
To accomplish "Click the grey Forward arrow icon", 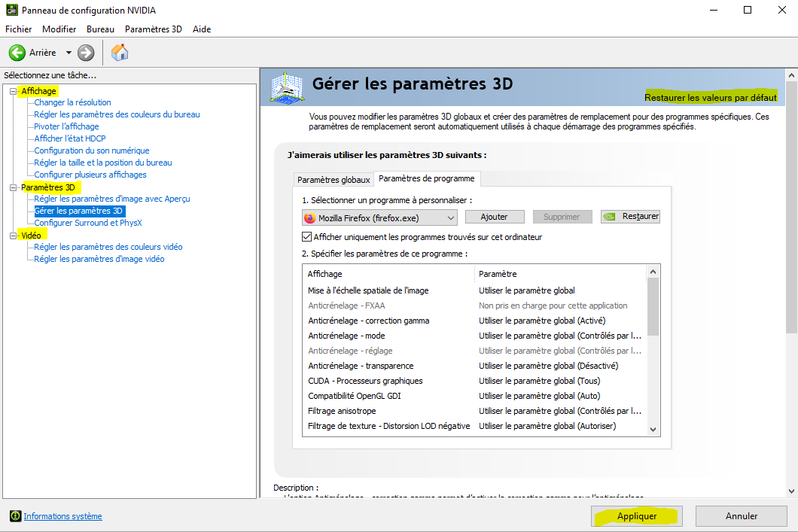I will [86, 53].
